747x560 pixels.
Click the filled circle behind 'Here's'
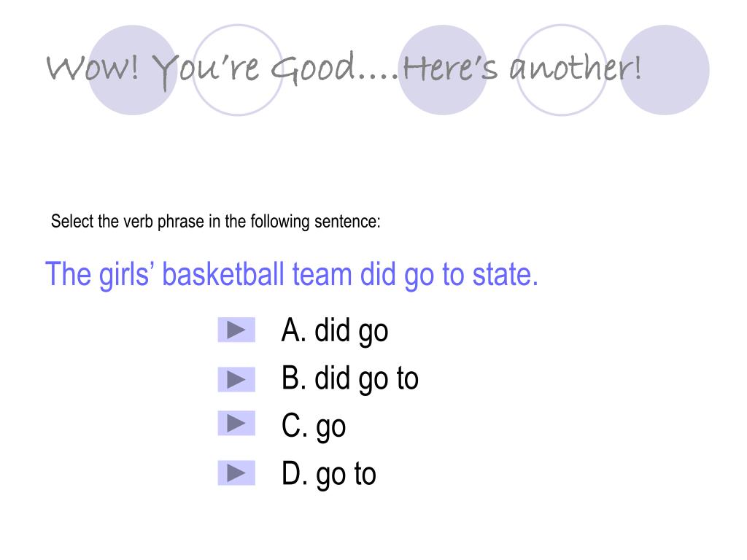[x=443, y=70]
